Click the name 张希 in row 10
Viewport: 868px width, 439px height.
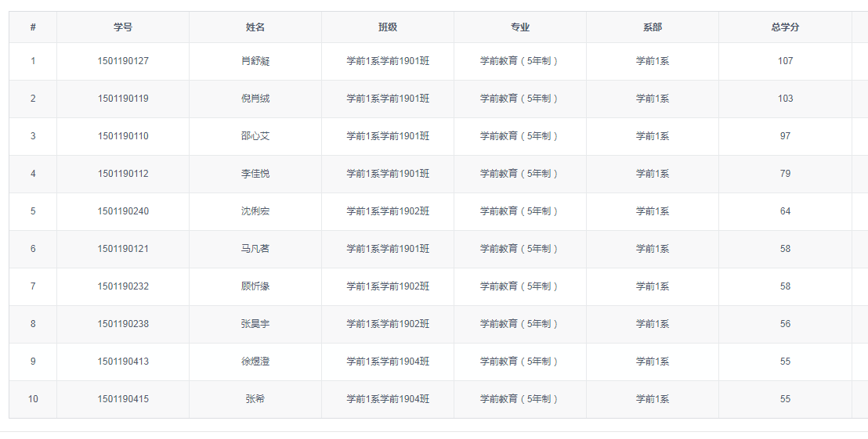255,399
